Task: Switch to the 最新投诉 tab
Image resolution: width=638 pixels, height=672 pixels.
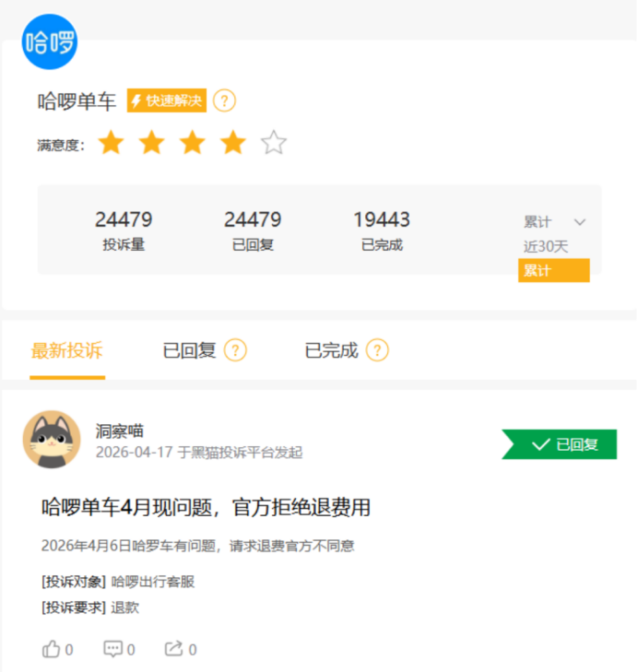Action: [67, 350]
